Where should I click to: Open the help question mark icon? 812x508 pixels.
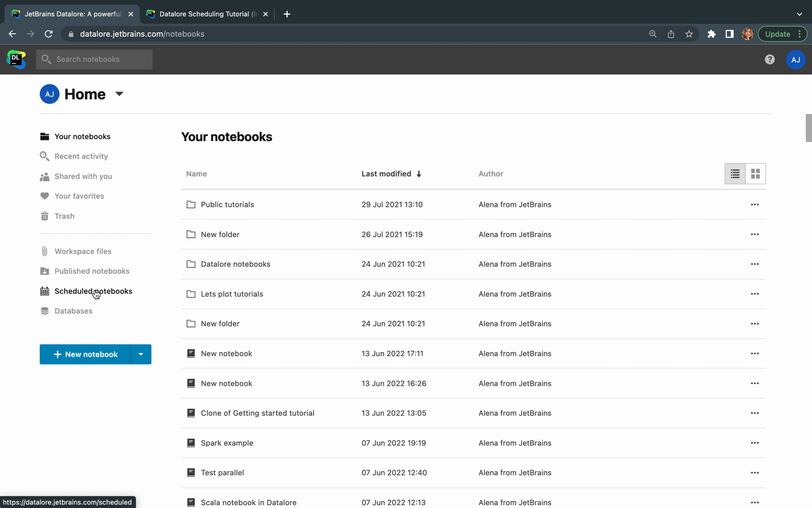(x=770, y=59)
